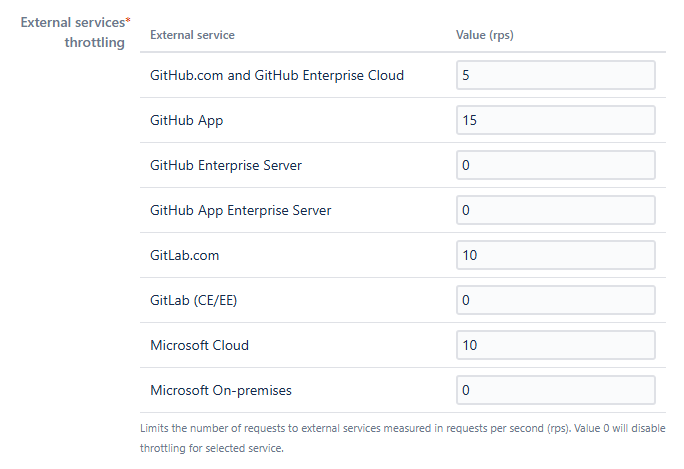Click the GitHub.com and GitHub Enterprise Cloud value field

556,75
